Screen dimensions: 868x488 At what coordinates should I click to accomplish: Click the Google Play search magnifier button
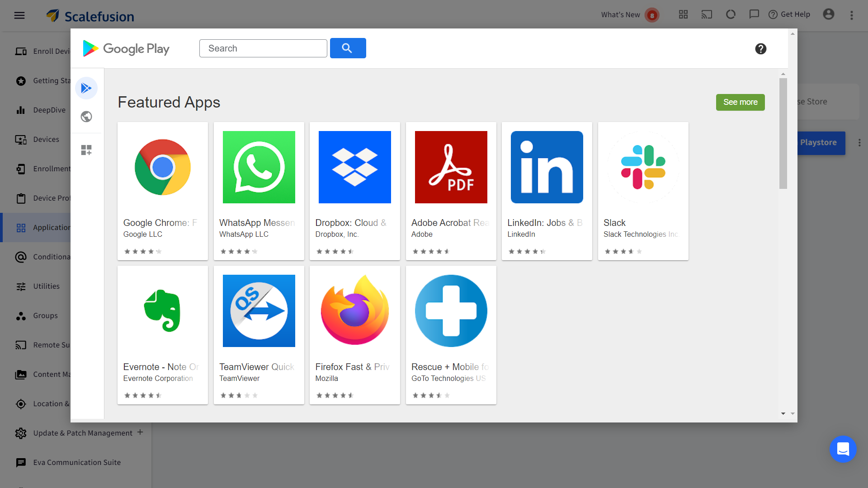point(347,48)
